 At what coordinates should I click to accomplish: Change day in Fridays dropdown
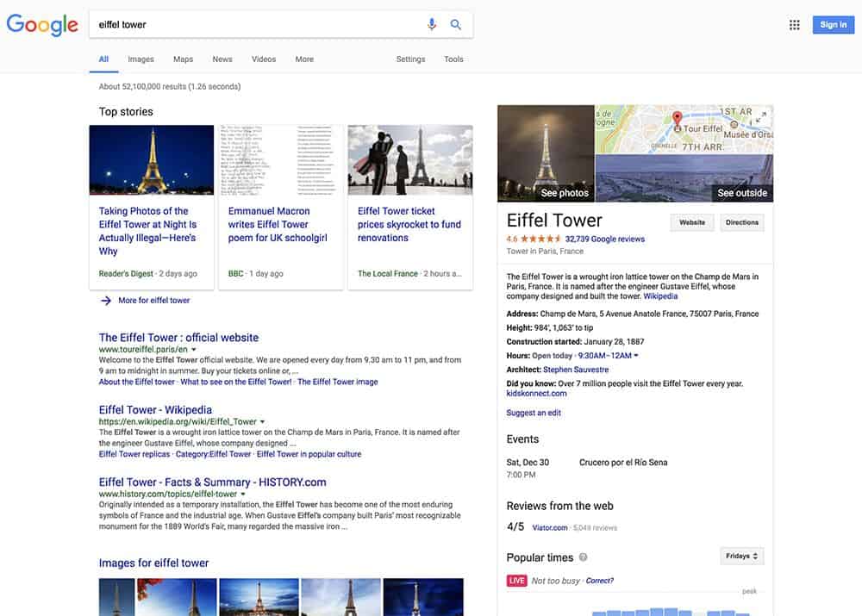(741, 556)
